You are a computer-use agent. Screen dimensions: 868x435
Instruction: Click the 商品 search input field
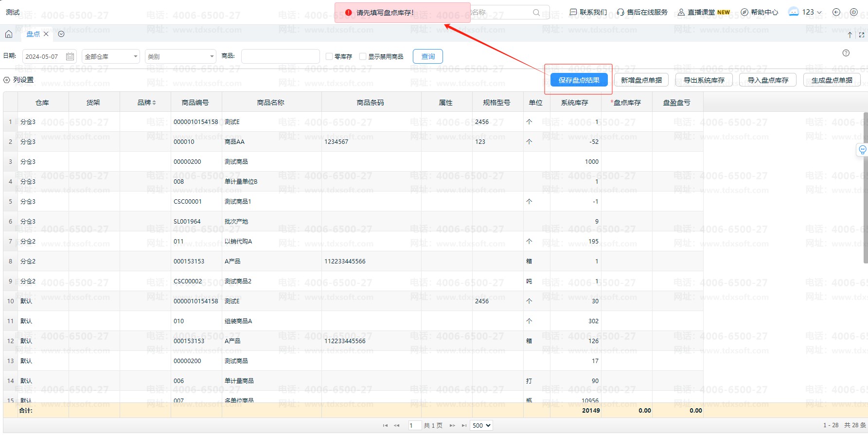280,56
